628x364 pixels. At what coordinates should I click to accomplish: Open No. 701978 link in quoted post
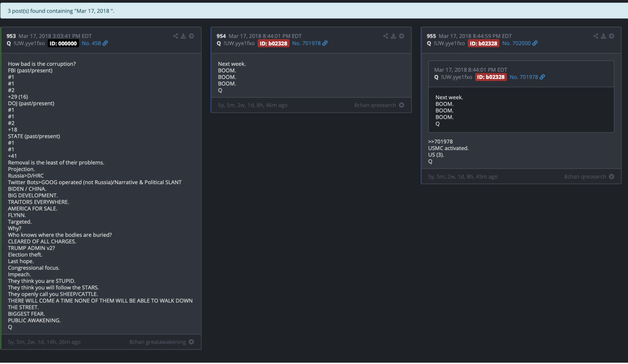(524, 77)
